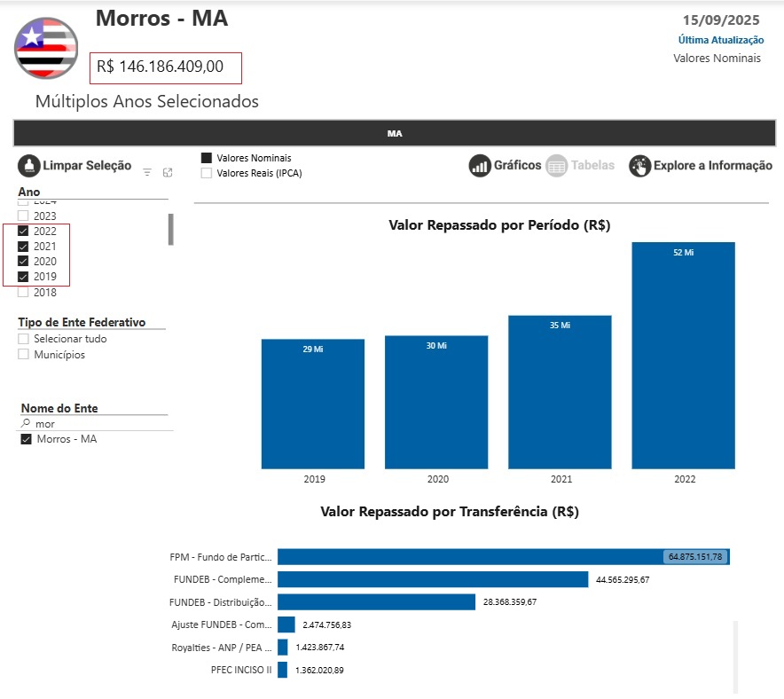
Task: Select Valores Reais (IPCA) option
Action: pos(207,174)
